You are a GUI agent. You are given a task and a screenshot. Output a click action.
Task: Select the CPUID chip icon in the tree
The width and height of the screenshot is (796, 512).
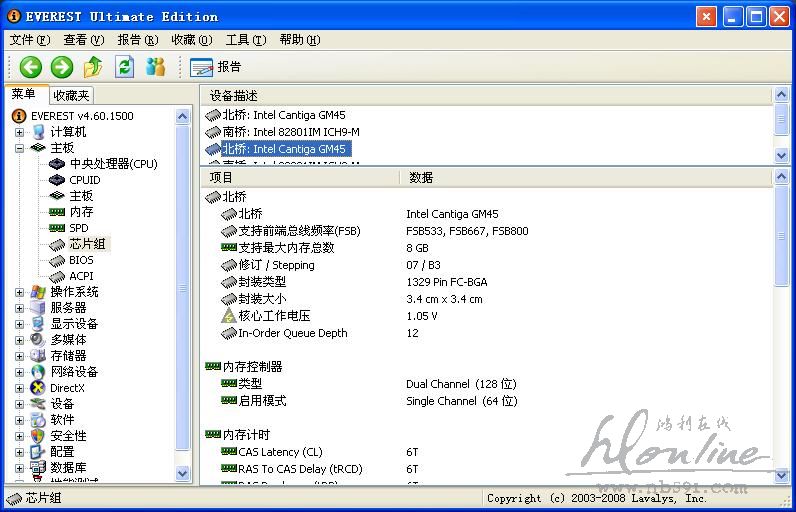coord(57,180)
